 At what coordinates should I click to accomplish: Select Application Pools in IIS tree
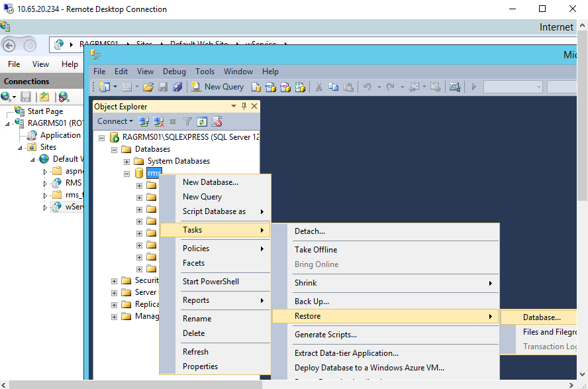(60, 135)
